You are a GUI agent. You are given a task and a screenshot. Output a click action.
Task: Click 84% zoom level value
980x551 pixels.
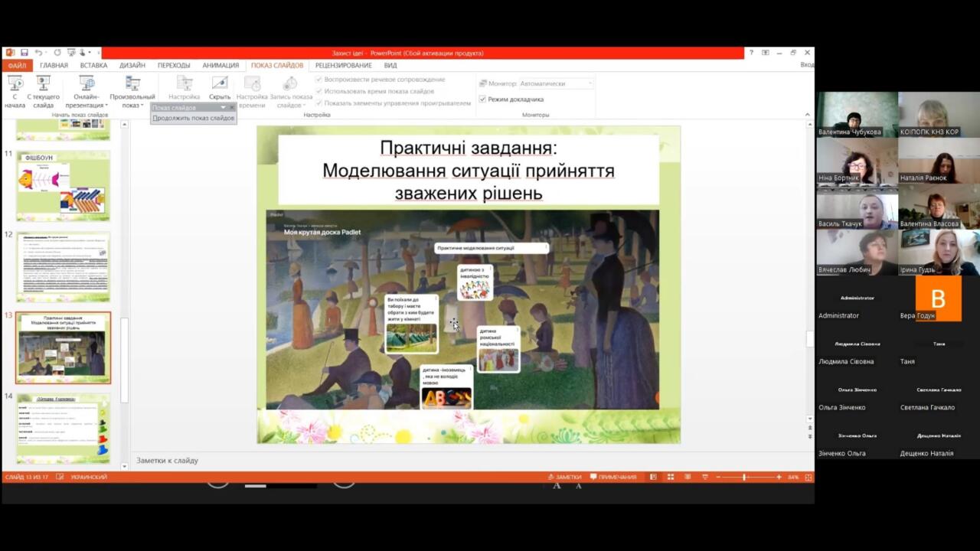[792, 477]
